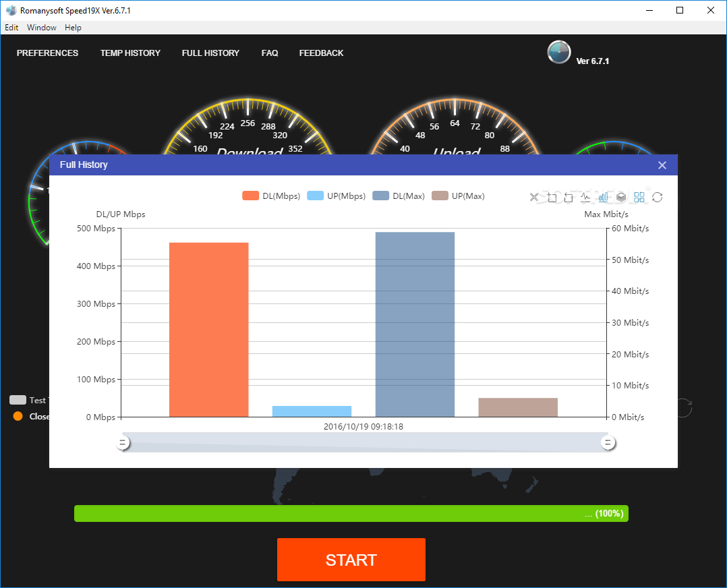Click the 500 Mbps axis label
The image size is (727, 588).
tap(96, 228)
